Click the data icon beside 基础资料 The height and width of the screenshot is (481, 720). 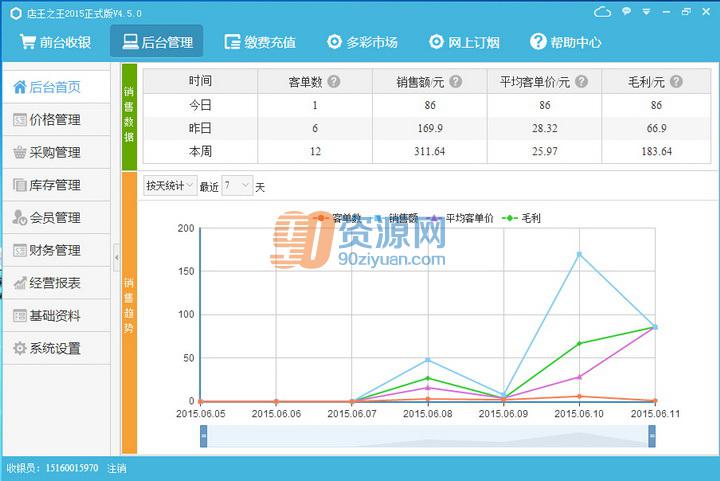[x=20, y=316]
